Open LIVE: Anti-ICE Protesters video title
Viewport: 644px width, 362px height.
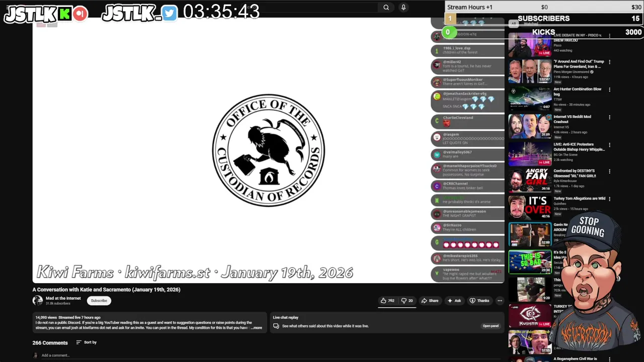579,147
